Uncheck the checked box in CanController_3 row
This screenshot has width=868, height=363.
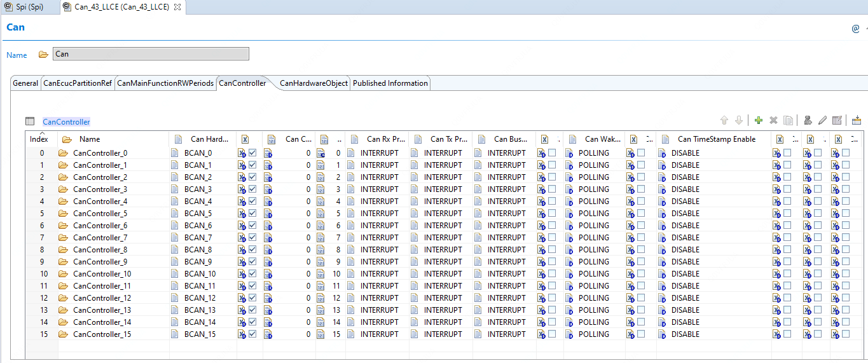click(x=252, y=189)
